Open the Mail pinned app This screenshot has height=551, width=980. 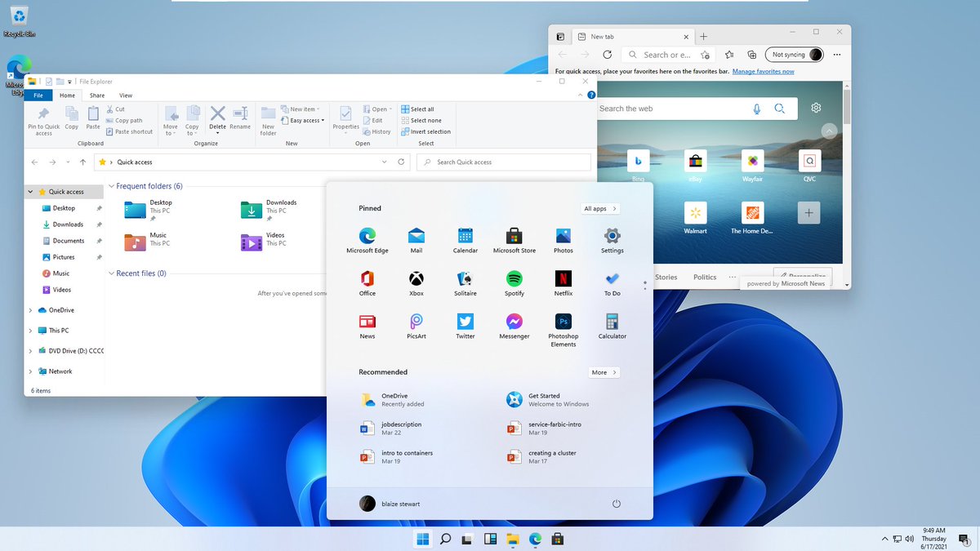tap(416, 240)
